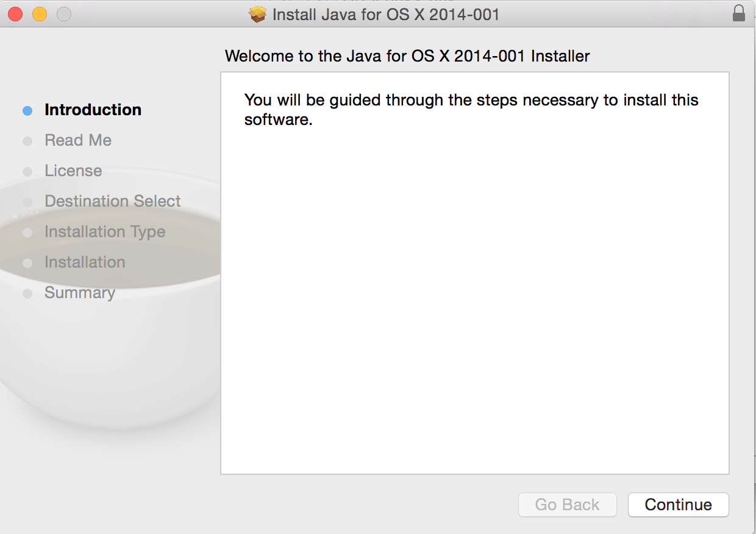The height and width of the screenshot is (534, 756).
Task: Click the gray bullet beside Read Me
Action: [x=27, y=141]
